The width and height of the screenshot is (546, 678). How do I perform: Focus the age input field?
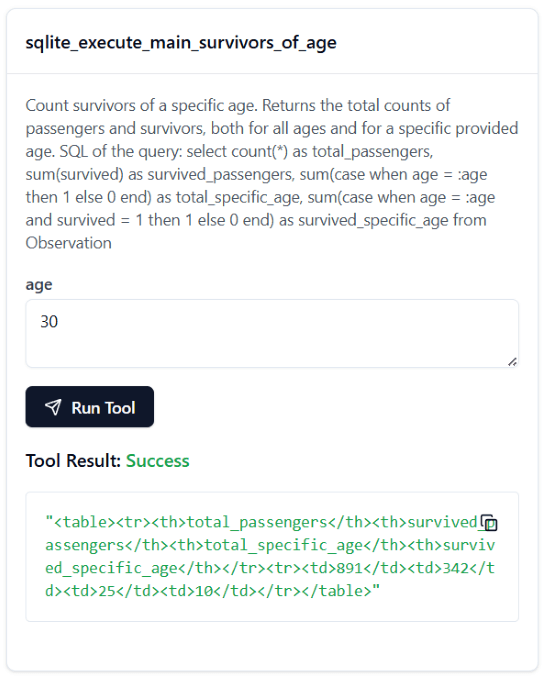tap(272, 333)
